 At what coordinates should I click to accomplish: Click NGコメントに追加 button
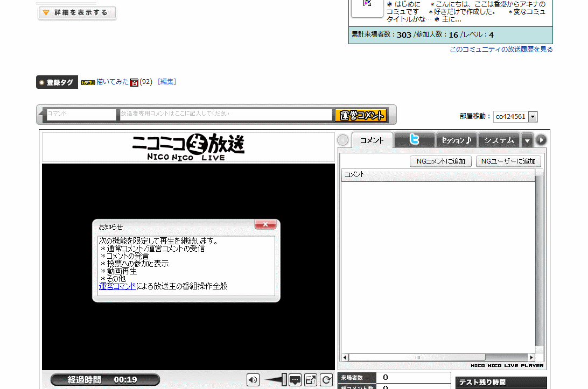[x=440, y=161]
